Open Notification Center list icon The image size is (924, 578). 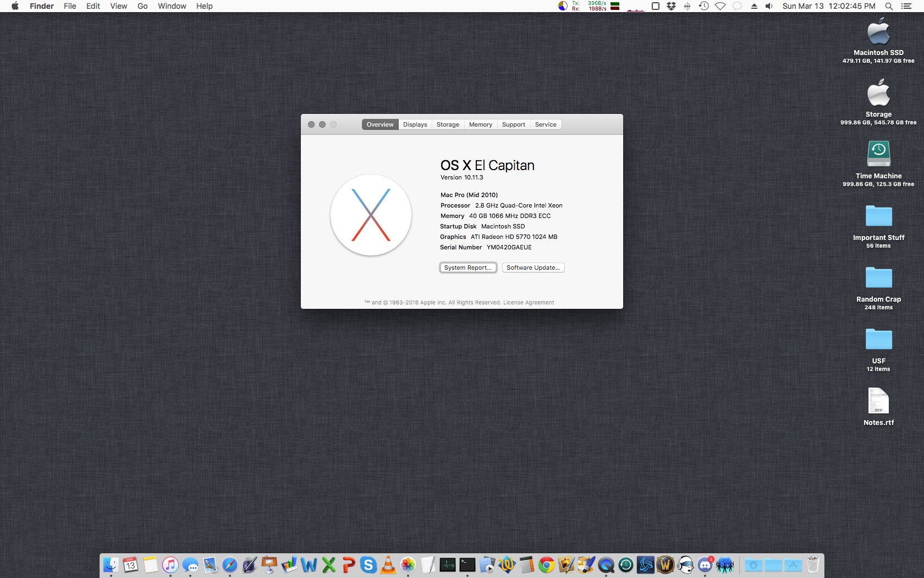coord(906,6)
